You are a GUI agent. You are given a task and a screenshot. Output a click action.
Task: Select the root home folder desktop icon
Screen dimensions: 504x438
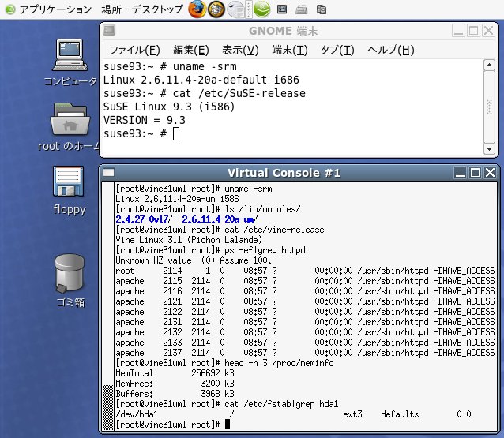coord(70,127)
